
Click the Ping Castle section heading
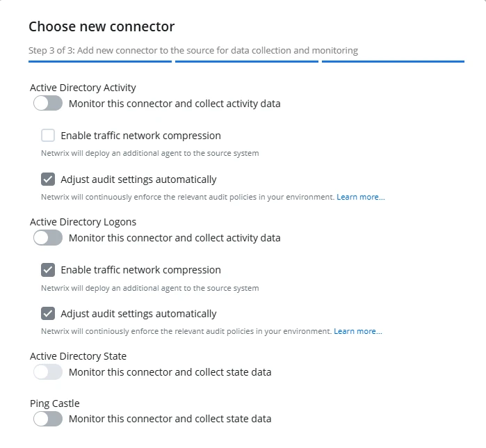(54, 403)
